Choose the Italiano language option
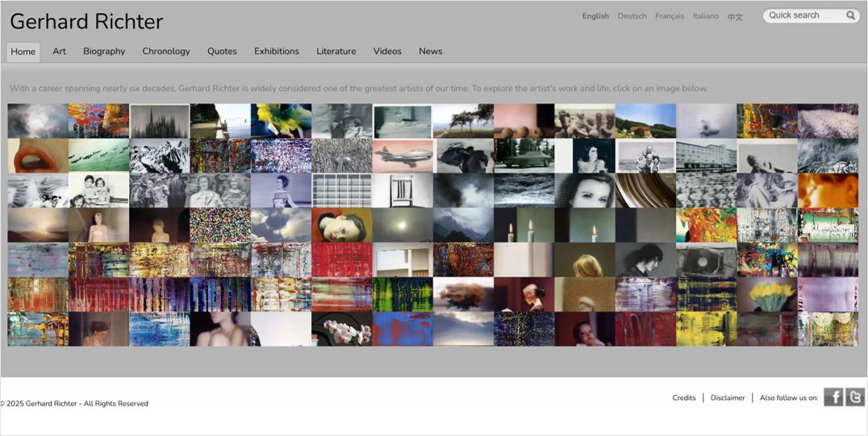868x436 pixels. click(705, 16)
